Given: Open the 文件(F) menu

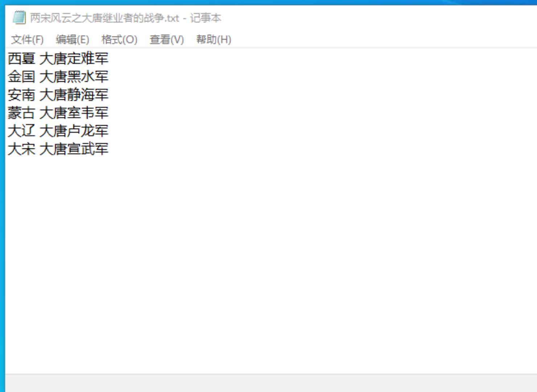Looking at the screenshot, I should coord(27,39).
